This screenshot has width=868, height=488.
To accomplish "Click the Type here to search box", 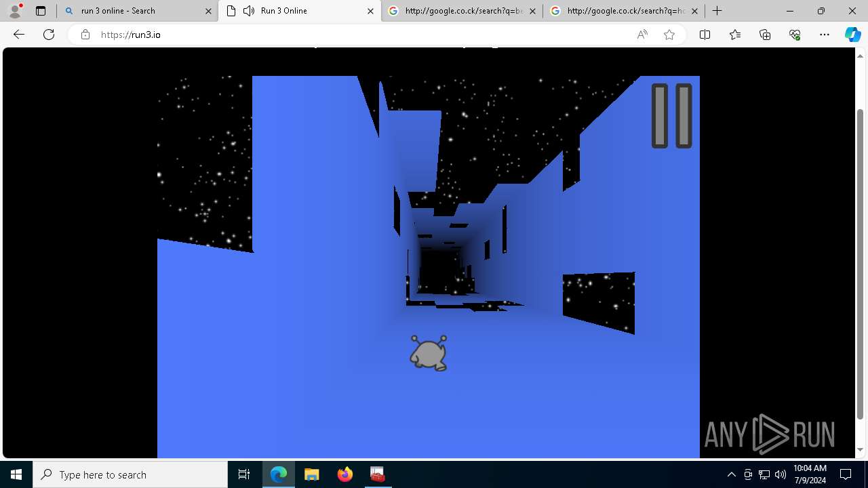I will (x=130, y=474).
